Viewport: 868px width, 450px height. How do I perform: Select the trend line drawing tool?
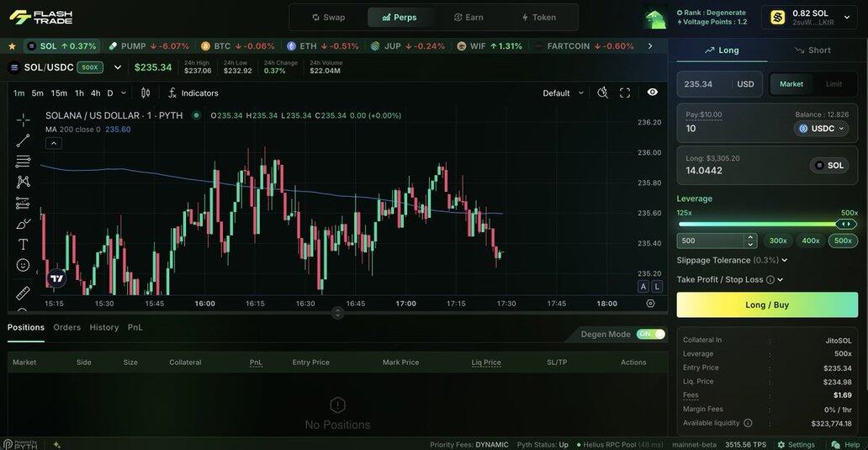(24, 140)
